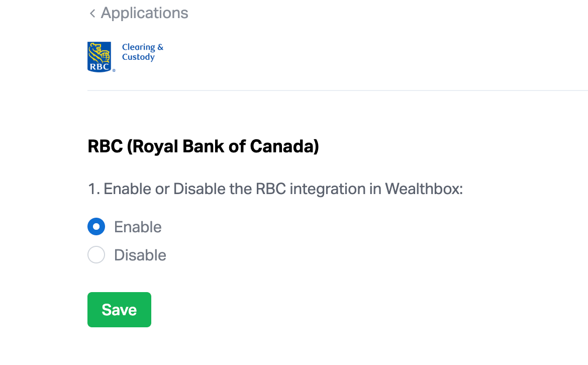Click the back chevron beside Applications
The image size is (588, 365).
[x=92, y=14]
